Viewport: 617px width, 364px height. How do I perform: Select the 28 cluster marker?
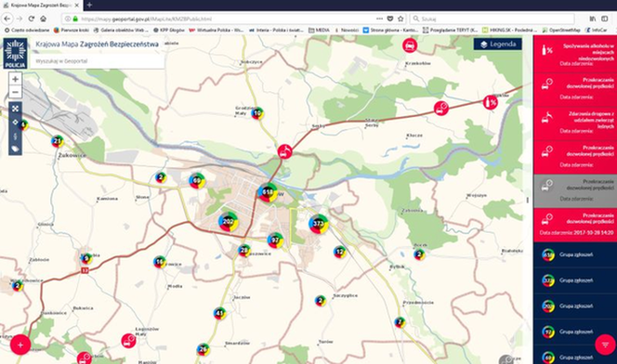[x=244, y=250]
